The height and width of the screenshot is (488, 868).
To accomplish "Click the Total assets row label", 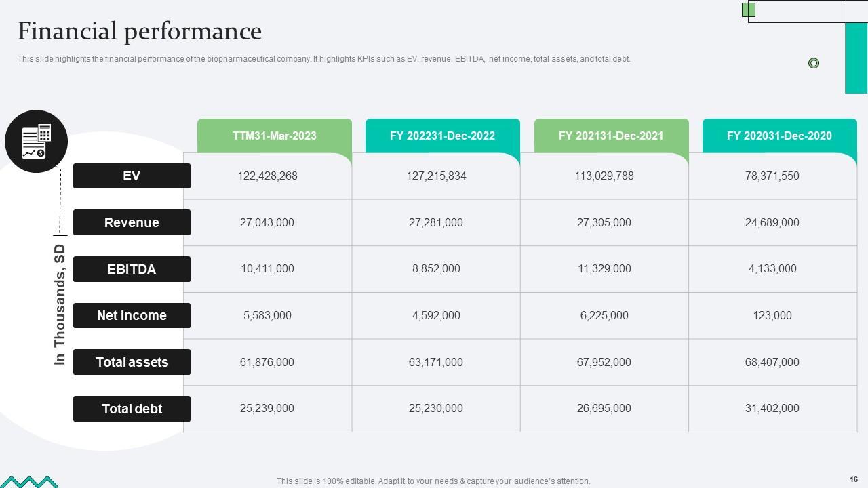I will [x=132, y=362].
